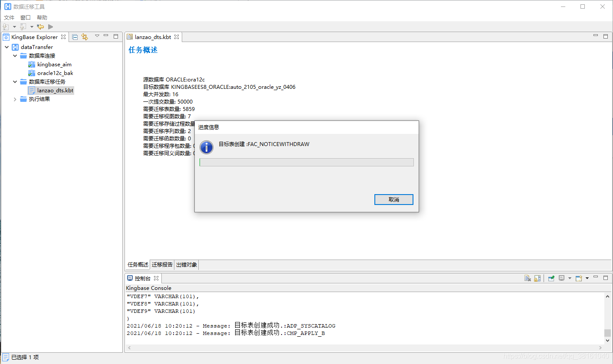613x364 pixels.
Task: Click the yellow back-arrow toolbar icon
Action: tap(40, 27)
